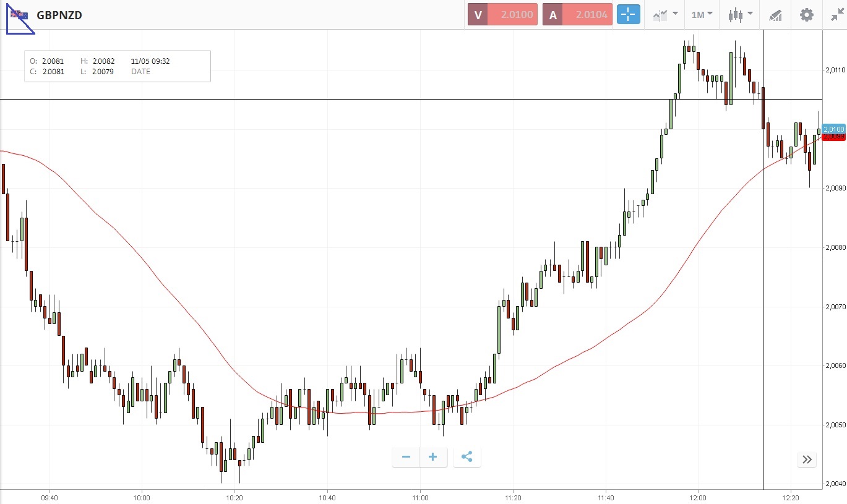847x504 pixels.
Task: Click the low value L: 2.0079
Action: (97, 72)
